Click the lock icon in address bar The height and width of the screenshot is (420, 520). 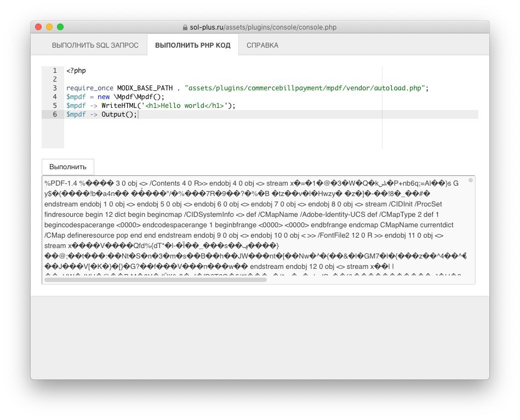coord(185,27)
